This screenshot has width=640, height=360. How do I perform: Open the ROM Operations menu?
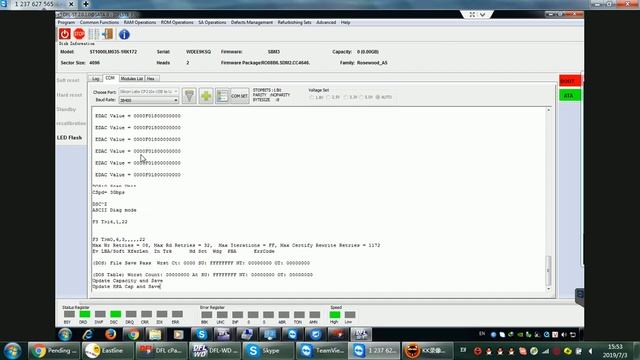point(177,22)
